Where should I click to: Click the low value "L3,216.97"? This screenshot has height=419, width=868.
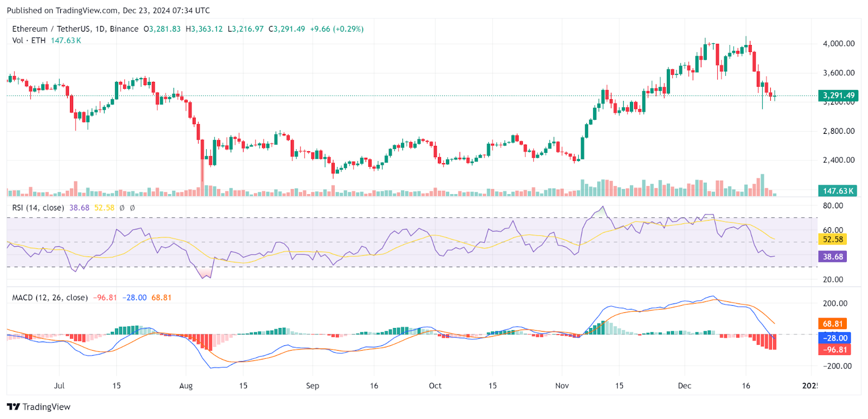(246, 29)
